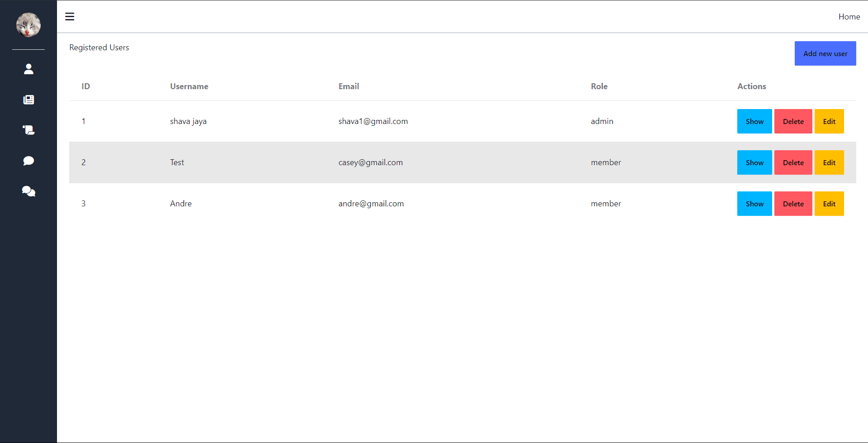This screenshot has width=868, height=443.
Task: Edit the user Andre
Action: point(829,204)
